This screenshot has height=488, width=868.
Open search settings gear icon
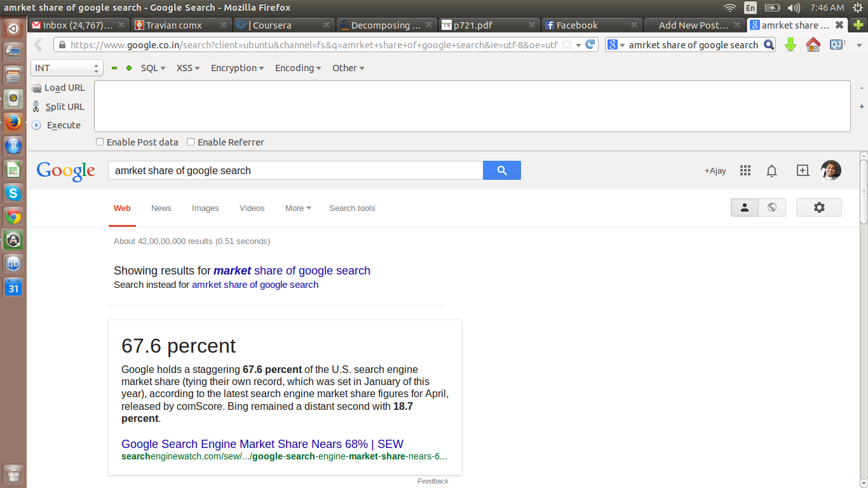click(818, 207)
